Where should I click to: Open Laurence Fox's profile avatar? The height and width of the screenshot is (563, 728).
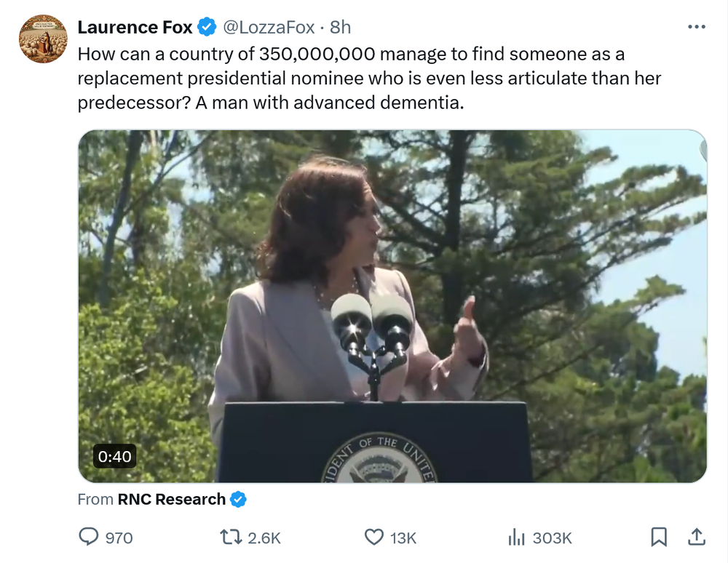click(43, 39)
